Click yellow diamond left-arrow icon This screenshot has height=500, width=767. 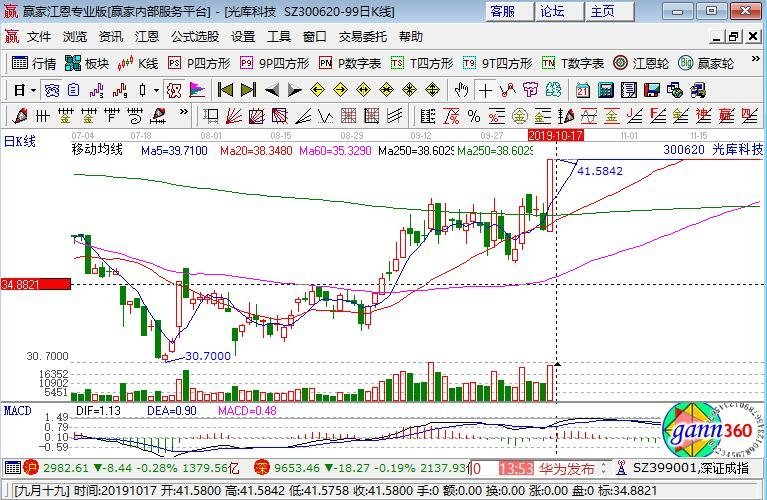point(317,91)
